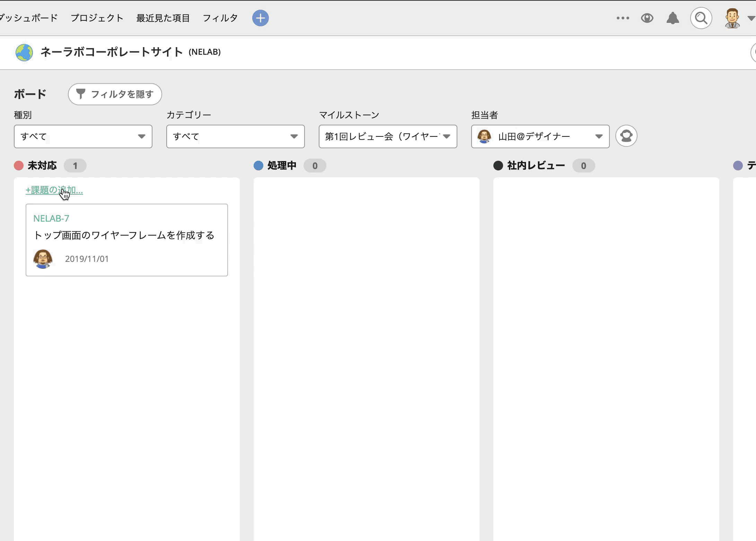
Task: Click the magnifying glass search icon
Action: point(701,18)
